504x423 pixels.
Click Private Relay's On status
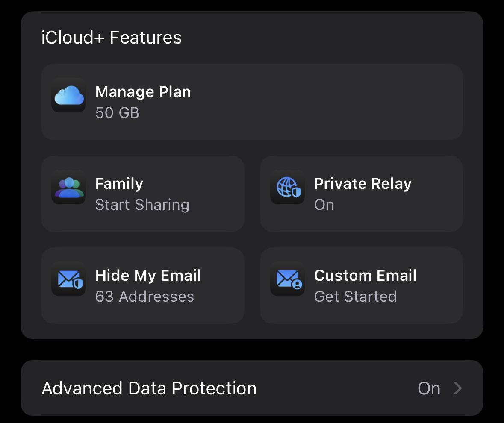[324, 205]
